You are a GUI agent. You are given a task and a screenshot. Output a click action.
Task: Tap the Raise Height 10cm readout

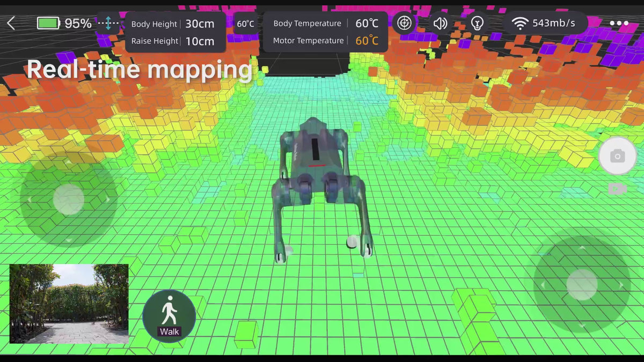[174, 41]
